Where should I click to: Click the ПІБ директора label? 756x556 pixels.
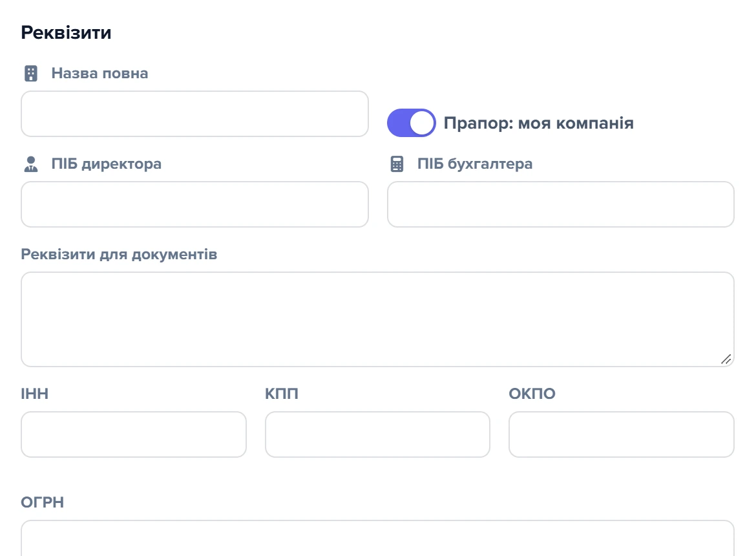tap(107, 164)
